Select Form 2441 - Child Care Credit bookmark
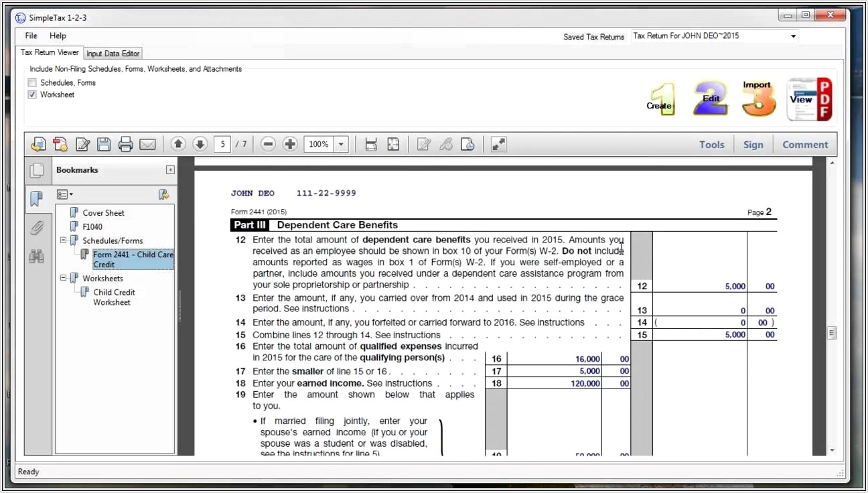The width and height of the screenshot is (868, 493). point(133,259)
